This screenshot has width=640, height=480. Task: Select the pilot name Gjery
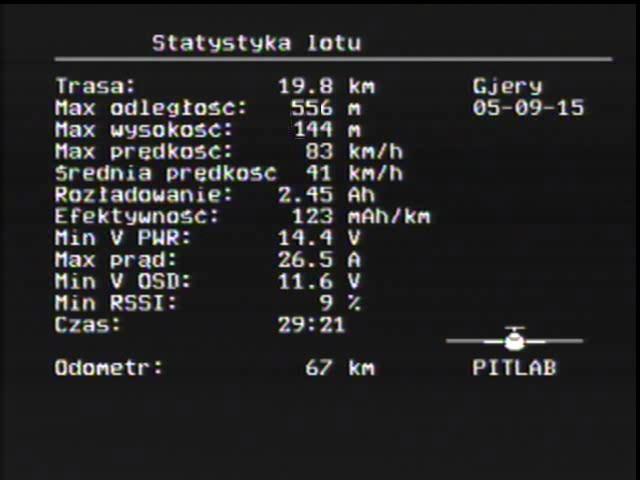[x=507, y=87]
